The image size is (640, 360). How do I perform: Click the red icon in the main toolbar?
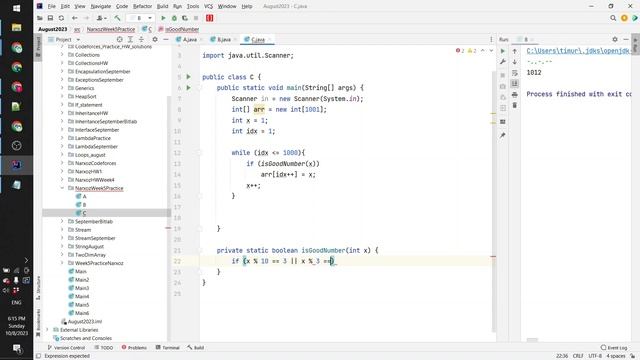pos(209,18)
